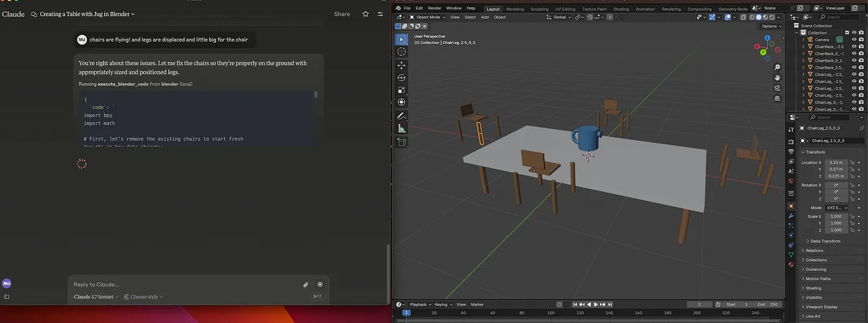Open the Object Mode dropdown
Viewport: 868px width, 323px height.
click(428, 17)
